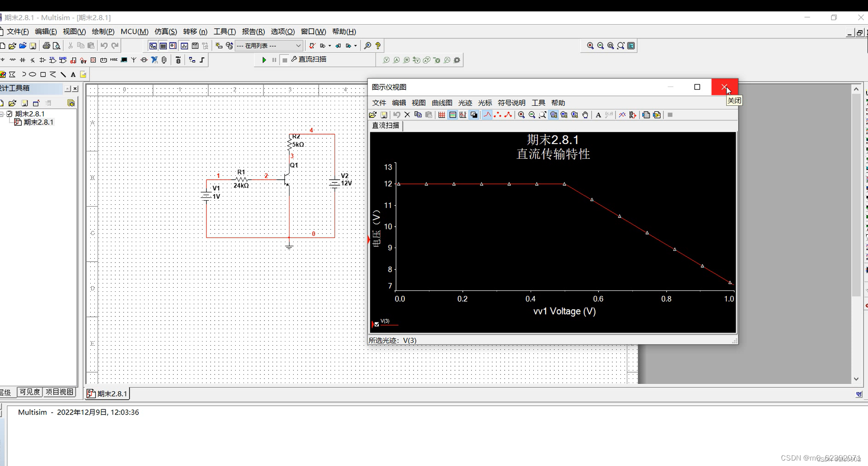Open the grapher icon in the main toolbar
Viewport: 868px width, 466px height.
[x=184, y=46]
